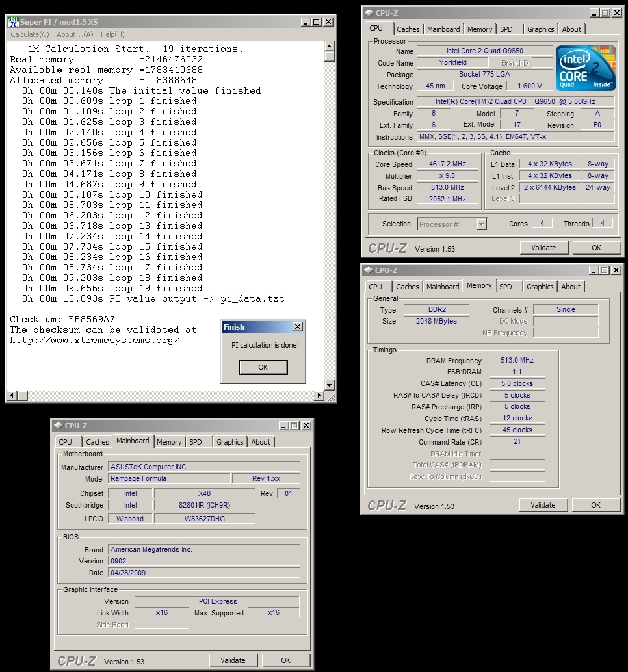The image size is (628, 672).
Task: Click the ASUSTeK Computer INC. manufacturer field
Action: click(204, 467)
